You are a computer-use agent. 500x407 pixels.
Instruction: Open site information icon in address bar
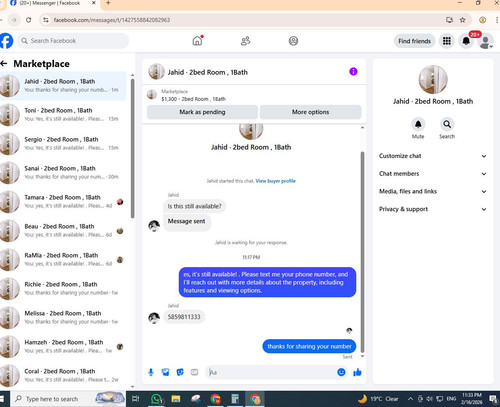[46, 20]
